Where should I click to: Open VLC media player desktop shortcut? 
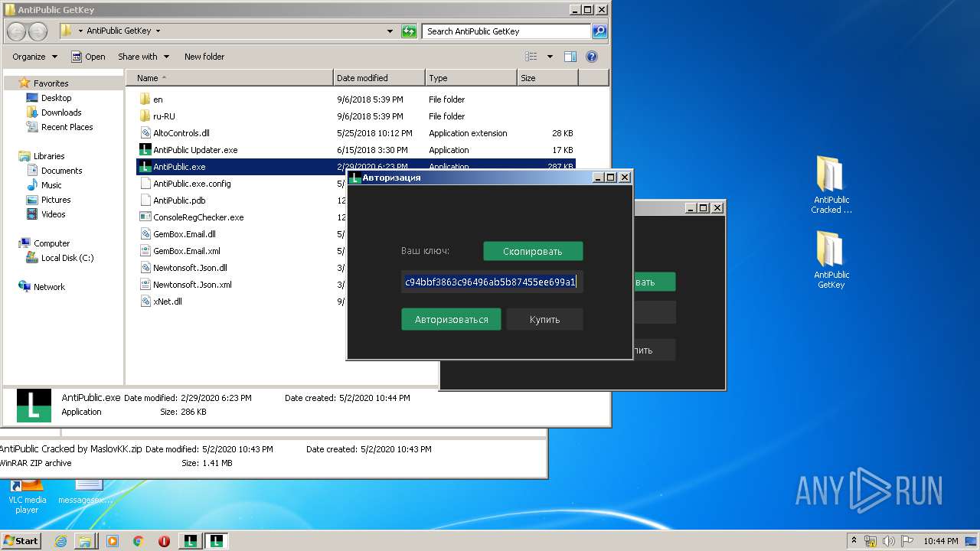[x=28, y=494]
